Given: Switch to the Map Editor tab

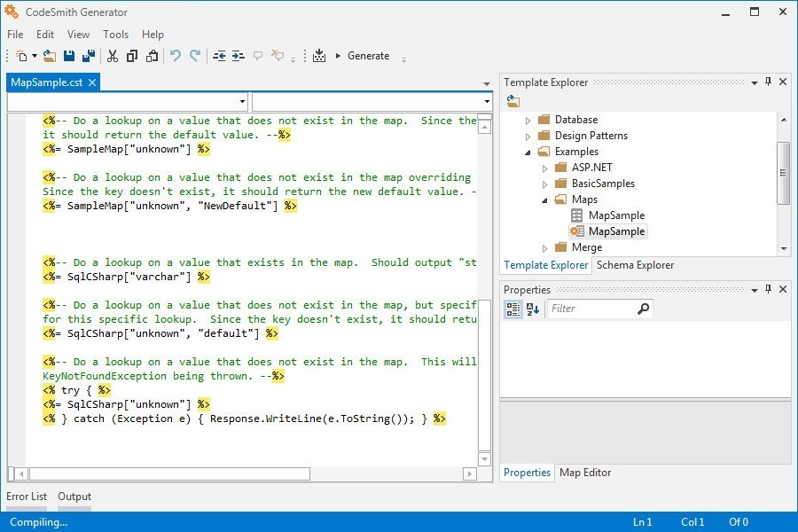Looking at the screenshot, I should (x=585, y=473).
